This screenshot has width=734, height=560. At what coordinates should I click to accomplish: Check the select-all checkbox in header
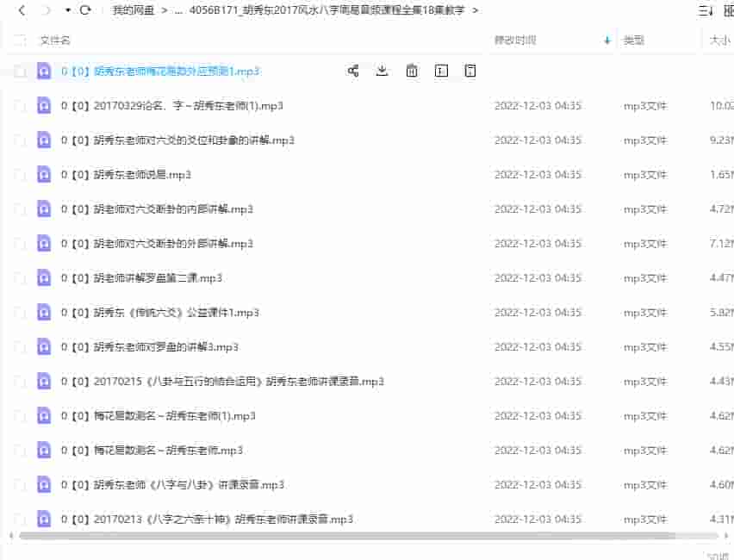(19, 40)
